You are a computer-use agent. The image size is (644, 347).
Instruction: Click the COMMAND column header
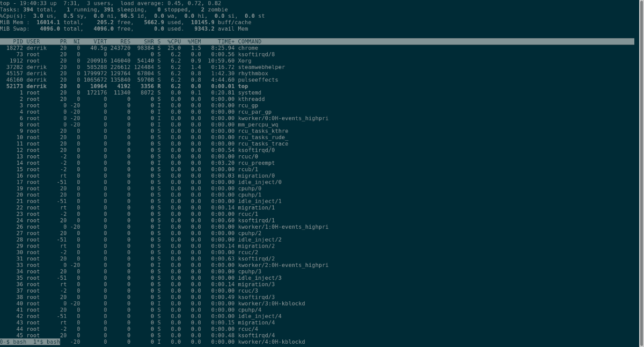(250, 41)
